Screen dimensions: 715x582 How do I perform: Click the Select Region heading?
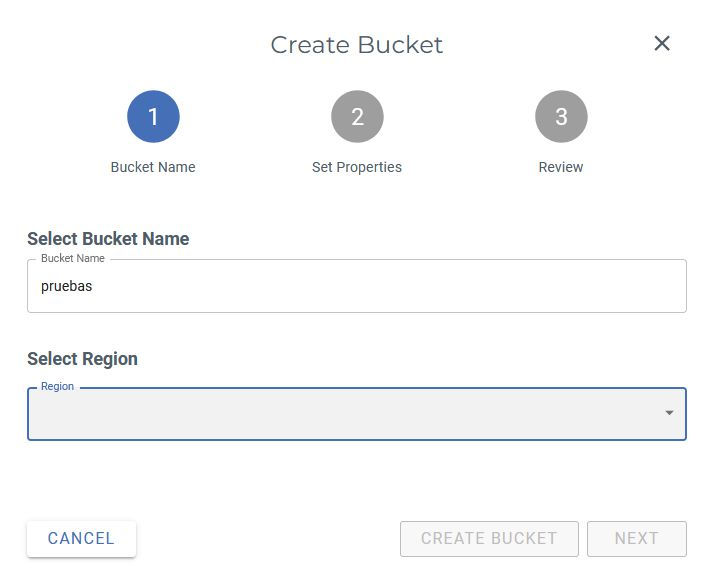pyautogui.click(x=82, y=359)
